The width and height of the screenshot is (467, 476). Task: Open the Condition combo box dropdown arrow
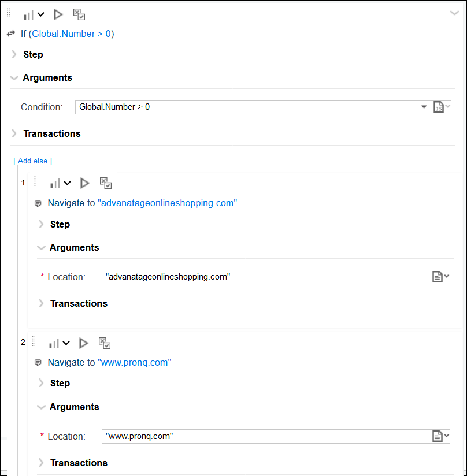pos(424,107)
